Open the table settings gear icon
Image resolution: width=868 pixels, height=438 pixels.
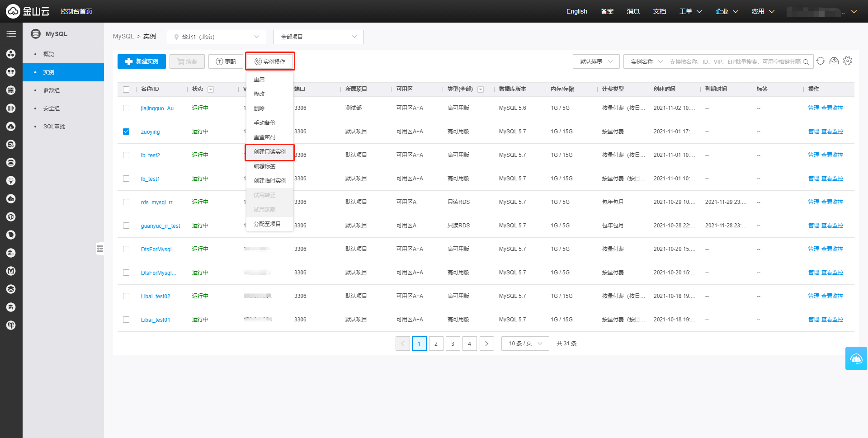[x=848, y=61]
